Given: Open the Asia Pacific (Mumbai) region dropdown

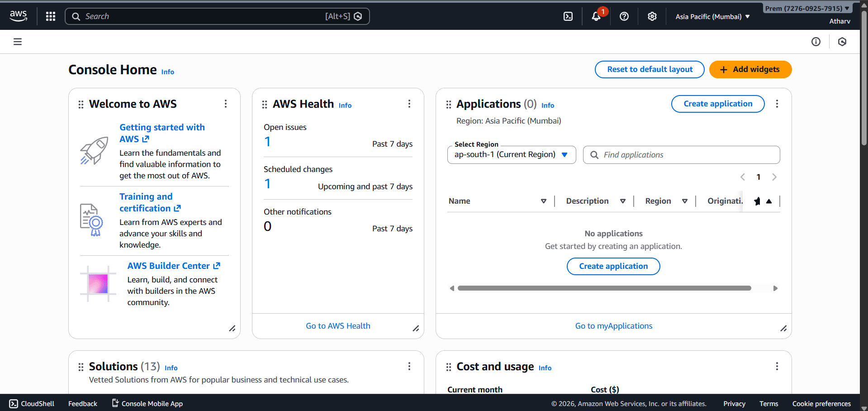Looking at the screenshot, I should pyautogui.click(x=712, y=16).
